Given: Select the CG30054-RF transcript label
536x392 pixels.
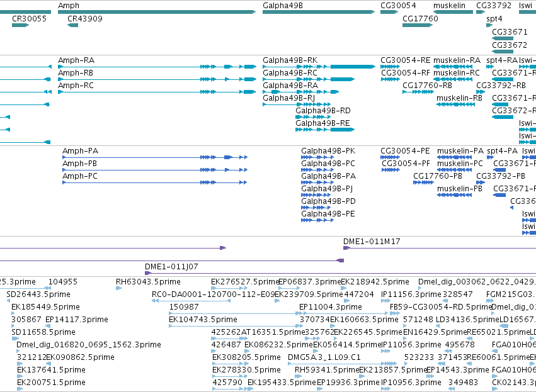Looking at the screenshot, I should pos(406,73).
